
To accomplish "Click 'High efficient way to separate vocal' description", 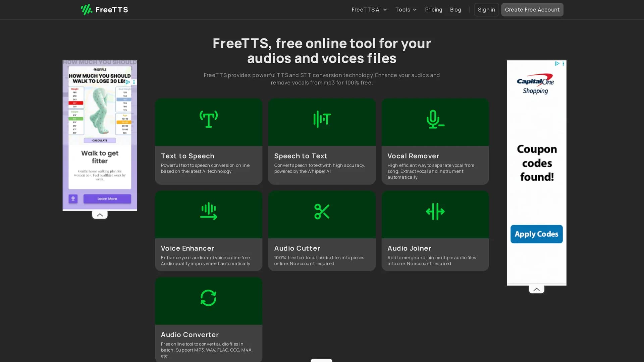I will [431, 171].
